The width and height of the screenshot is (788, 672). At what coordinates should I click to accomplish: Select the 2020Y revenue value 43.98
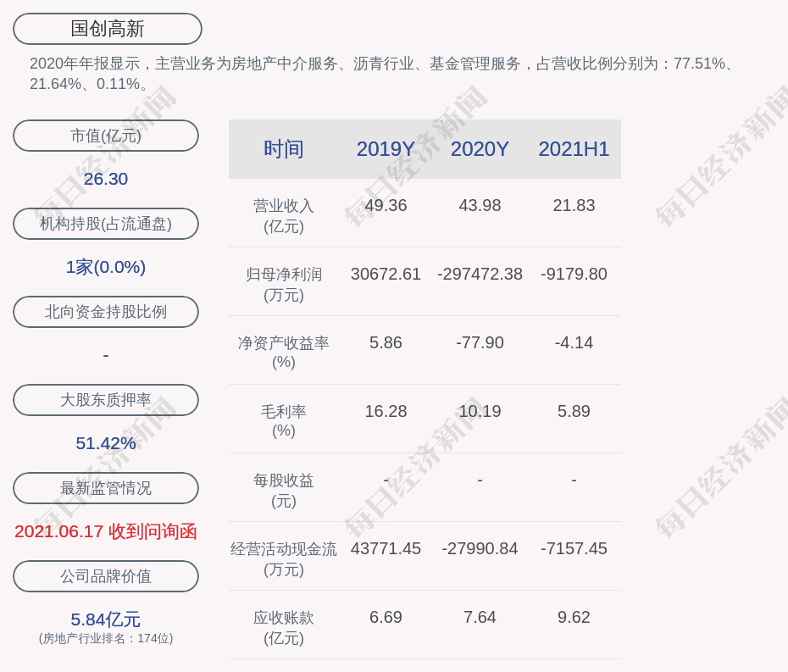(480, 206)
